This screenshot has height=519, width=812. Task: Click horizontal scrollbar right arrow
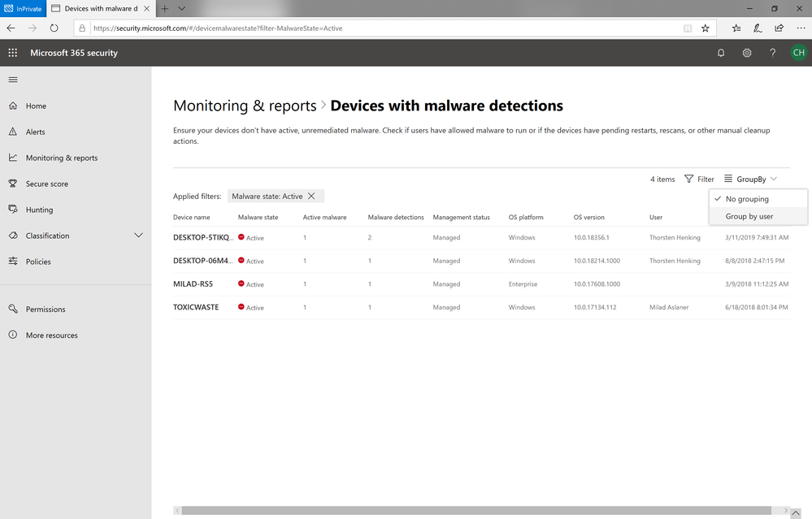point(786,511)
